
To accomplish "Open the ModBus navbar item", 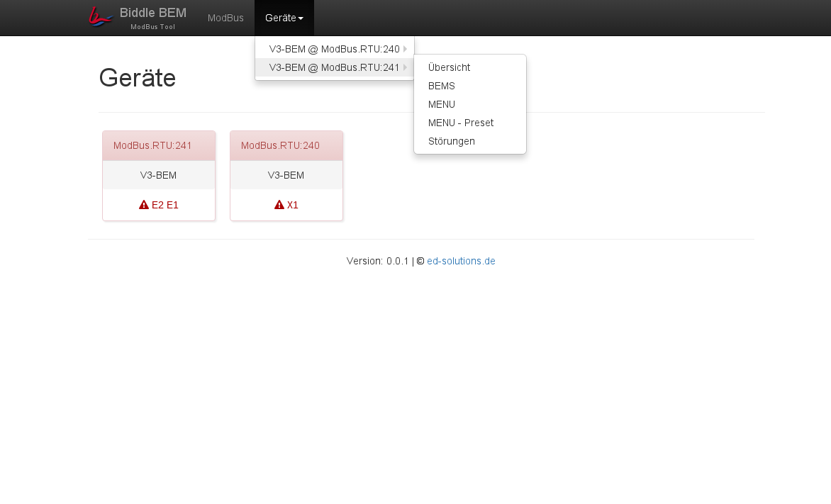I will 225,18.
